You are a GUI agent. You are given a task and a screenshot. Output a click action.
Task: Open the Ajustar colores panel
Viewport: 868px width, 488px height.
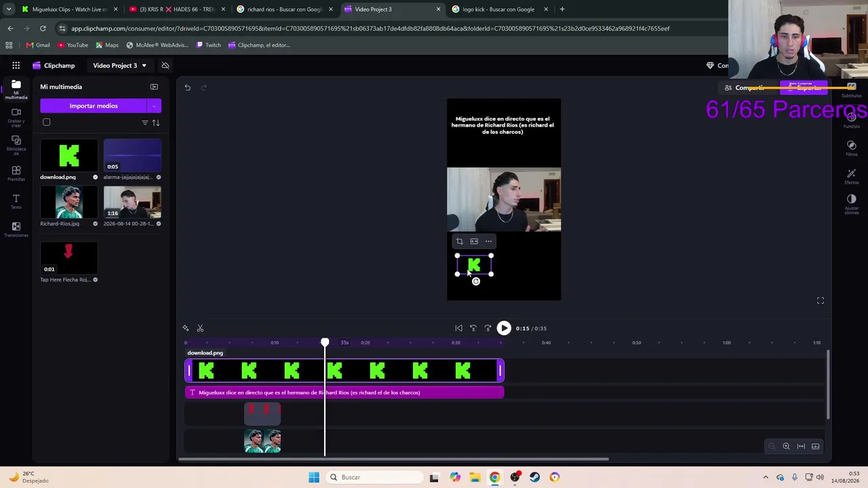852,203
